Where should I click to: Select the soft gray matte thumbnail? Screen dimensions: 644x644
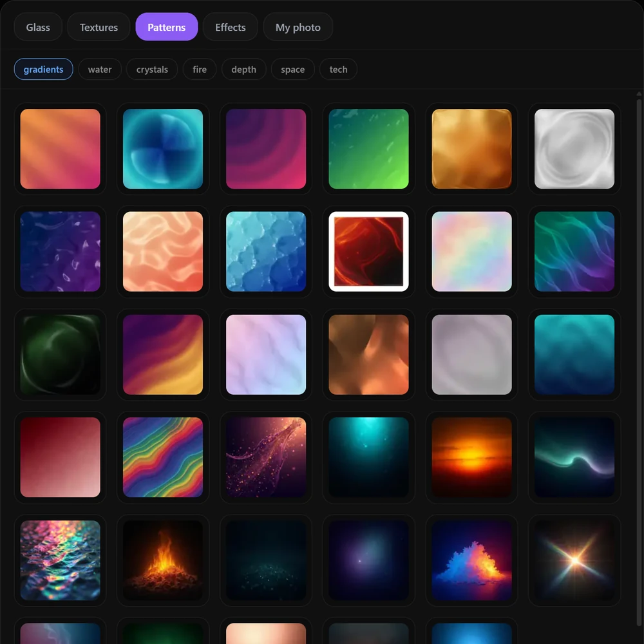[471, 354]
